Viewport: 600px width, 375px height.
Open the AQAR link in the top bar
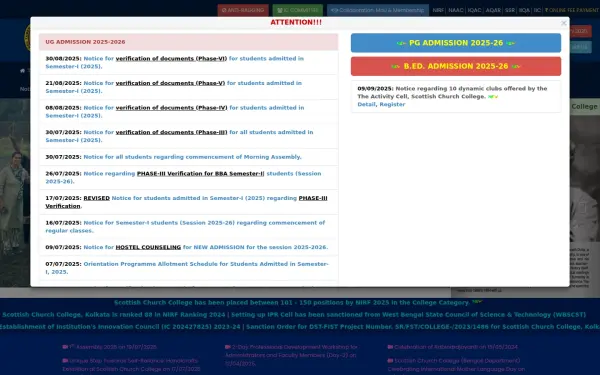(x=493, y=10)
